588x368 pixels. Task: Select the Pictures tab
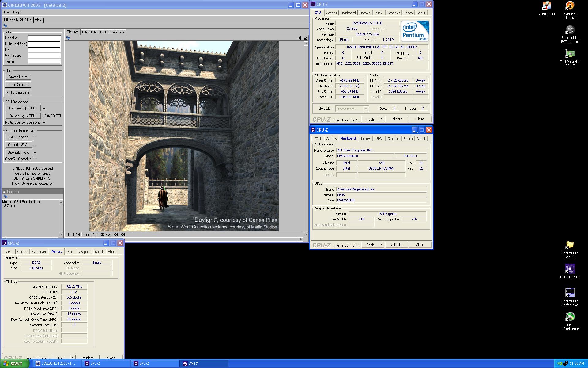[73, 32]
